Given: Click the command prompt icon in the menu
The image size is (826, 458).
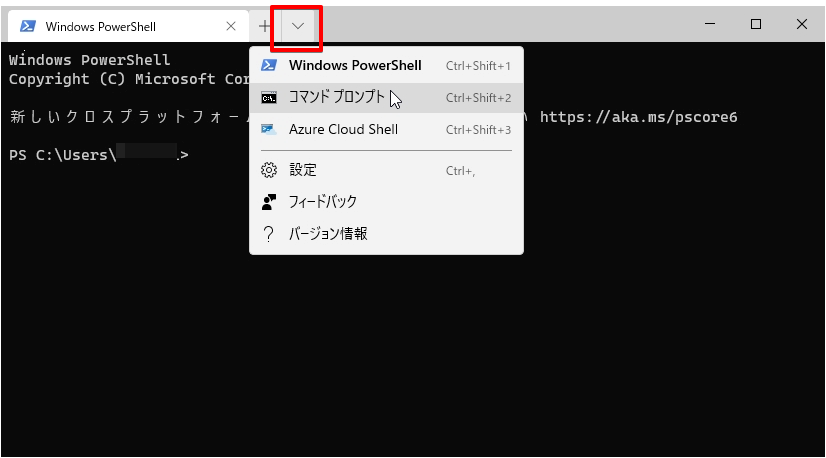Looking at the screenshot, I should 269,98.
